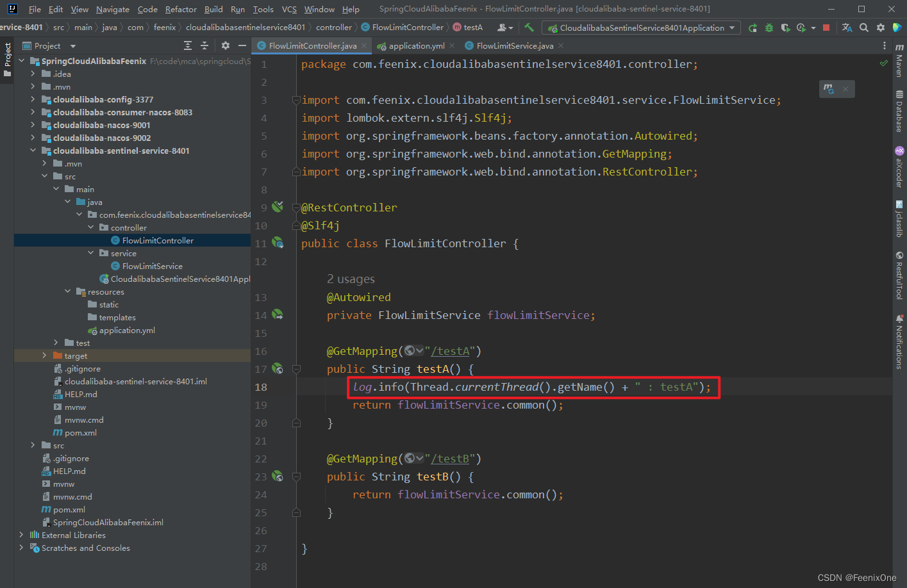Start debugging with the bug icon
Screen dimensions: 907x588
[769, 28]
